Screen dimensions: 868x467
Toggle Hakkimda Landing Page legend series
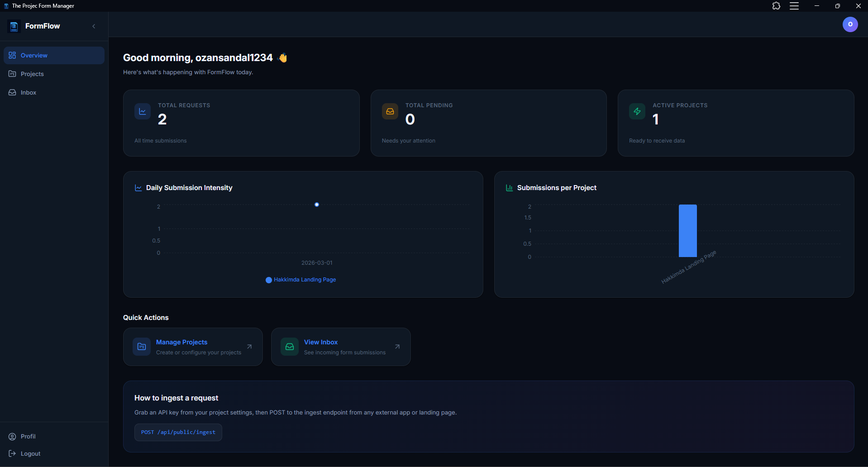pos(301,280)
